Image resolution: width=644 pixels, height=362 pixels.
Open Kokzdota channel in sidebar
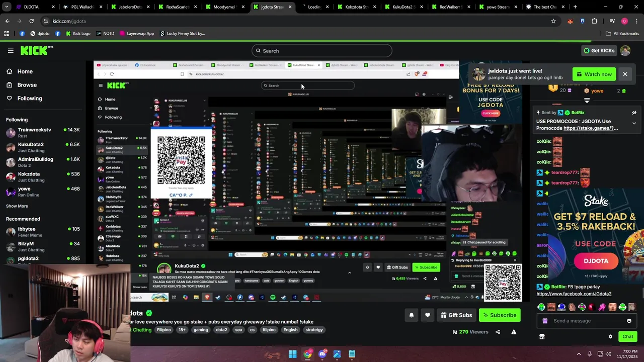(x=43, y=176)
